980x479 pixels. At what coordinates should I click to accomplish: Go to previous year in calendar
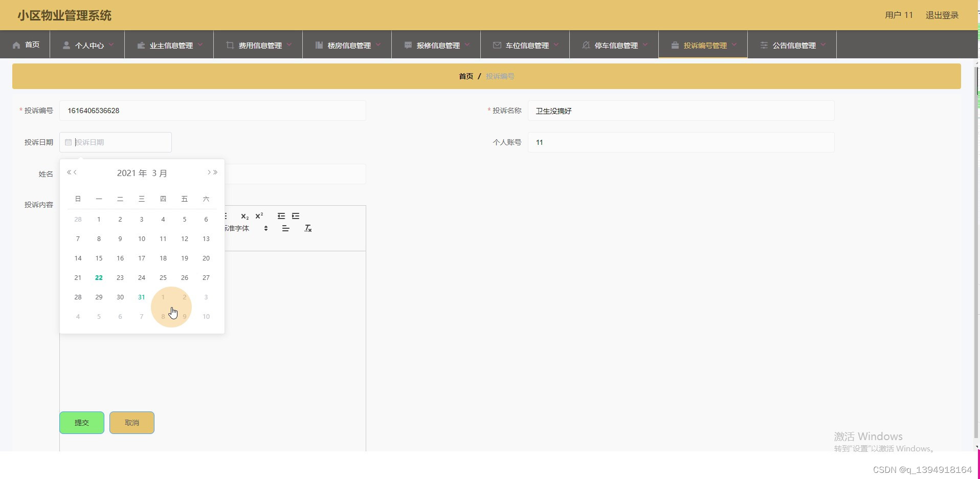[69, 172]
